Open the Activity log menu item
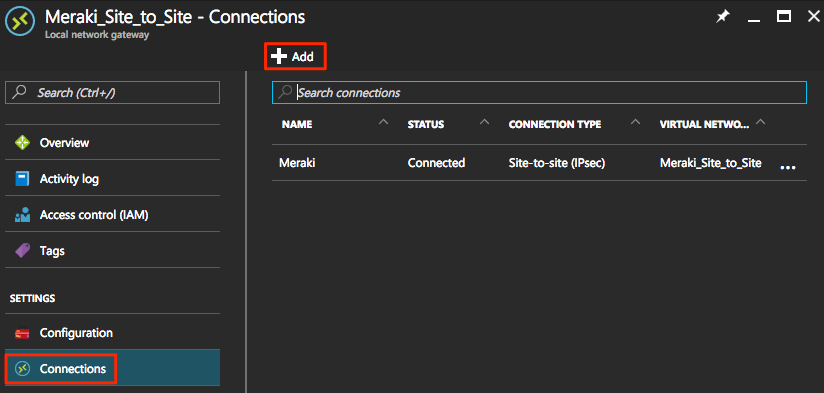 pos(112,179)
